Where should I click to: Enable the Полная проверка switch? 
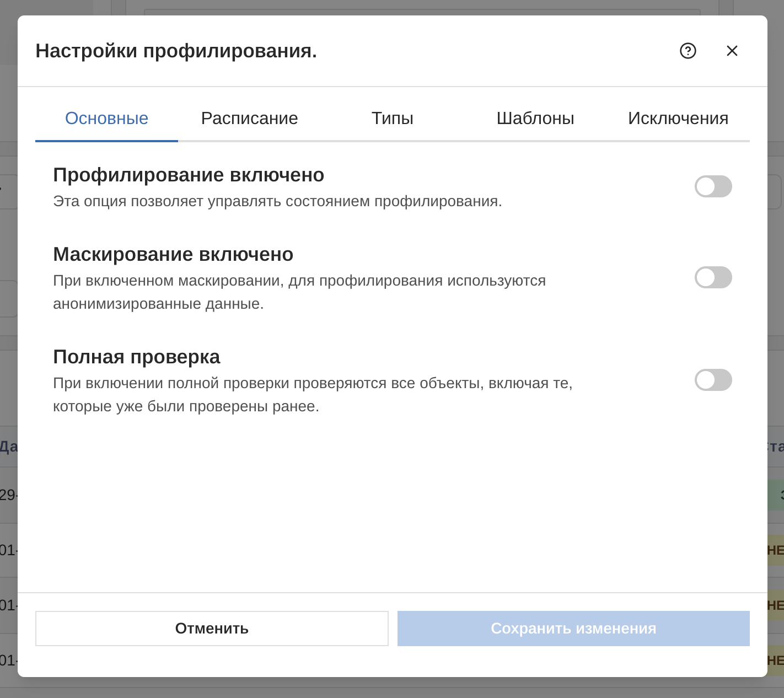coord(713,380)
